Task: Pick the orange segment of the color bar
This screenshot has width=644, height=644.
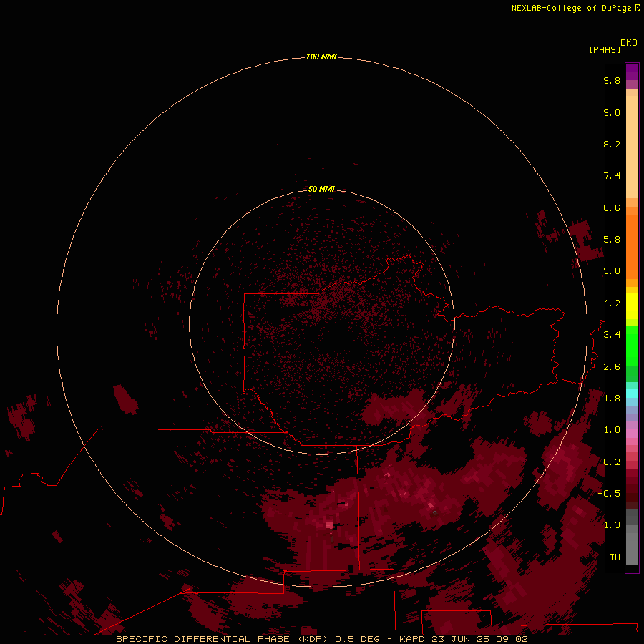Action: tap(632, 247)
